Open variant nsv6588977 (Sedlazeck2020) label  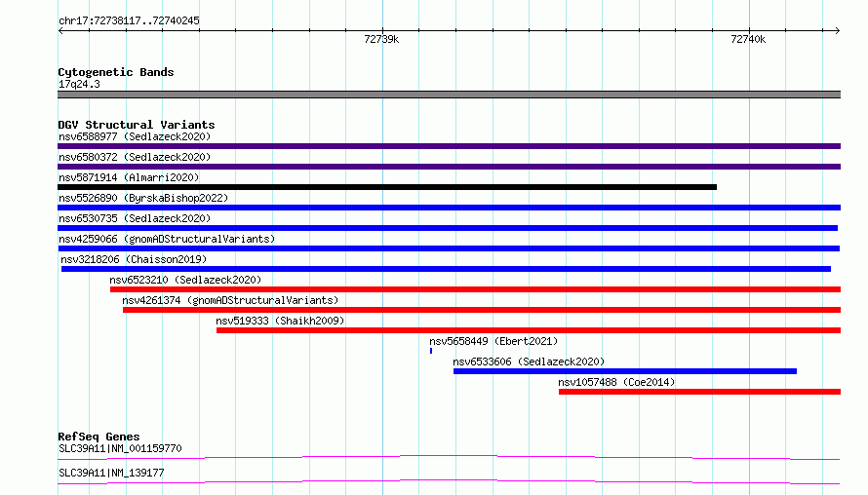tap(135, 136)
